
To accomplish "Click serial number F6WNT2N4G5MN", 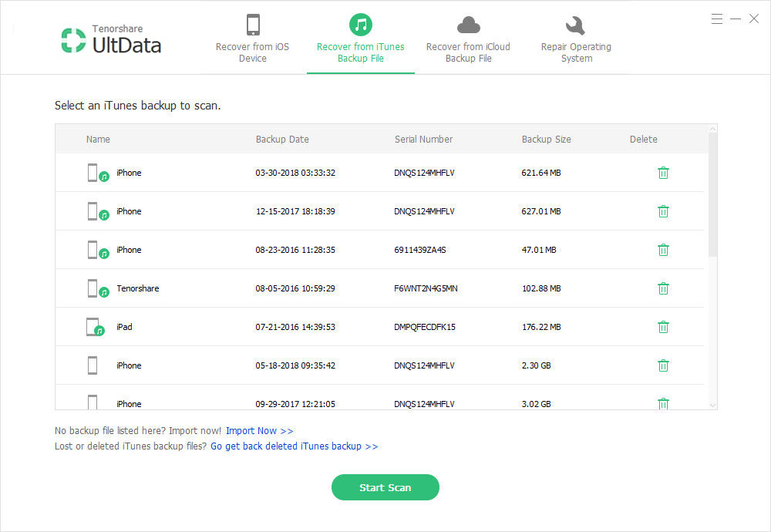I will (x=426, y=288).
